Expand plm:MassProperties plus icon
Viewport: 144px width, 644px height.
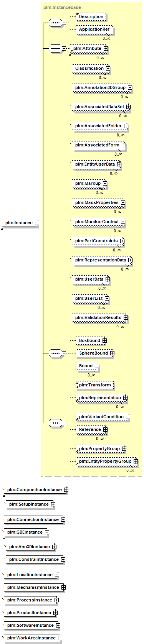click(x=123, y=203)
